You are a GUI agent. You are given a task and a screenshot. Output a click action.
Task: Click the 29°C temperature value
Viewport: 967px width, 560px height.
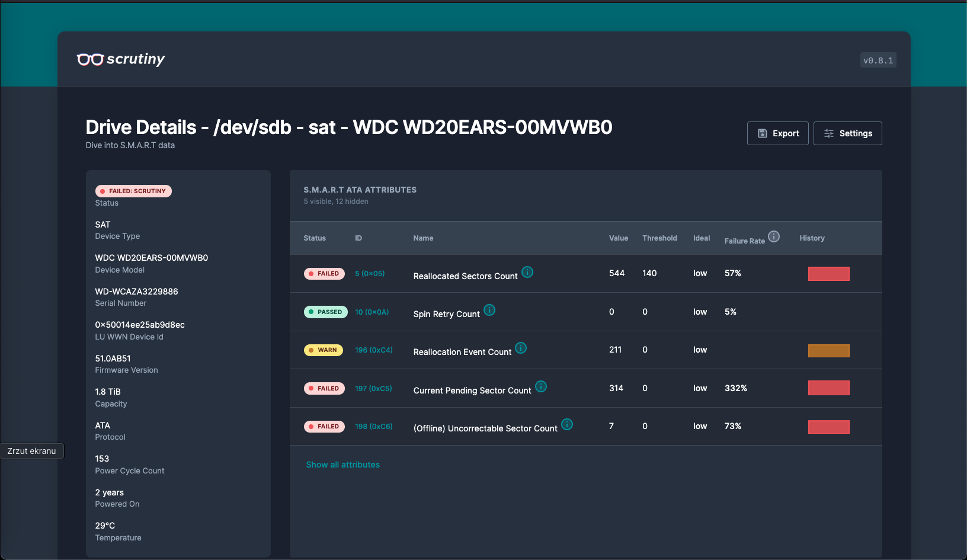click(105, 526)
